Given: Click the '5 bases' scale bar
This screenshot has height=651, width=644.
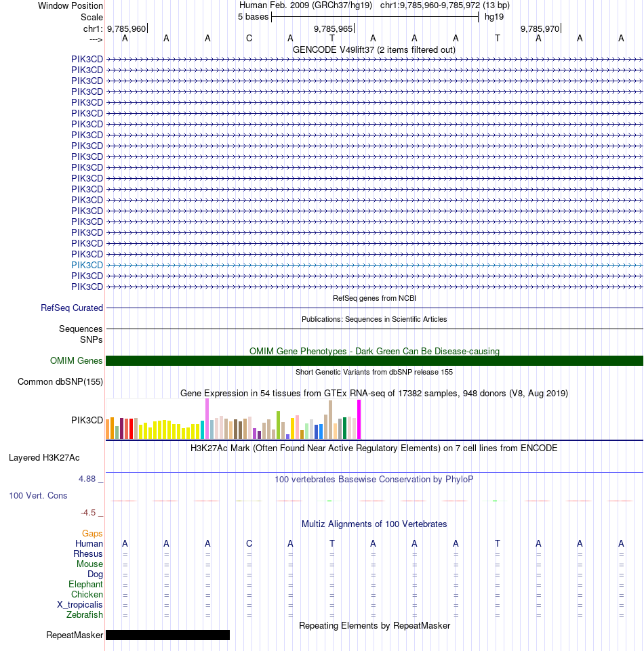Looking at the screenshot, I should pyautogui.click(x=375, y=17).
